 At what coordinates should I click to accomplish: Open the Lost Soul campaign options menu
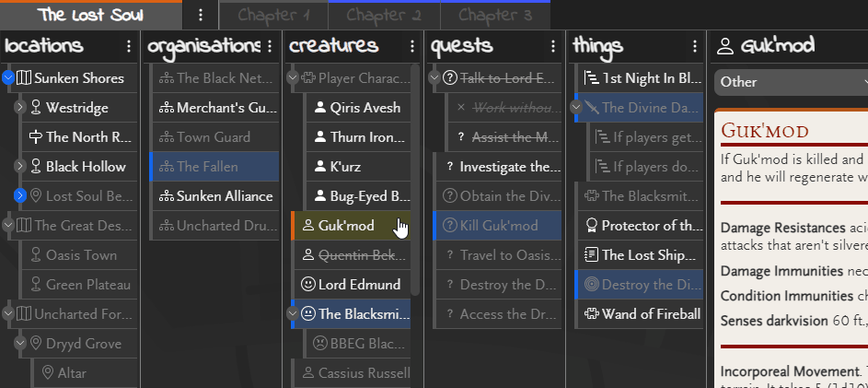tap(201, 15)
